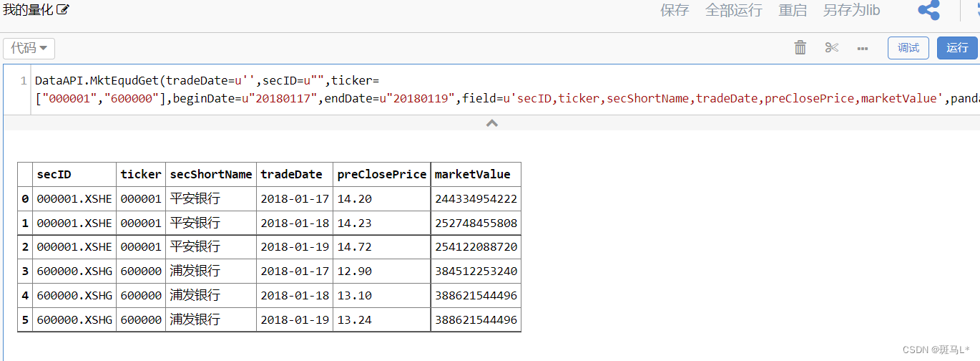
Task: Click the row index 4 cell
Action: pos(25,296)
